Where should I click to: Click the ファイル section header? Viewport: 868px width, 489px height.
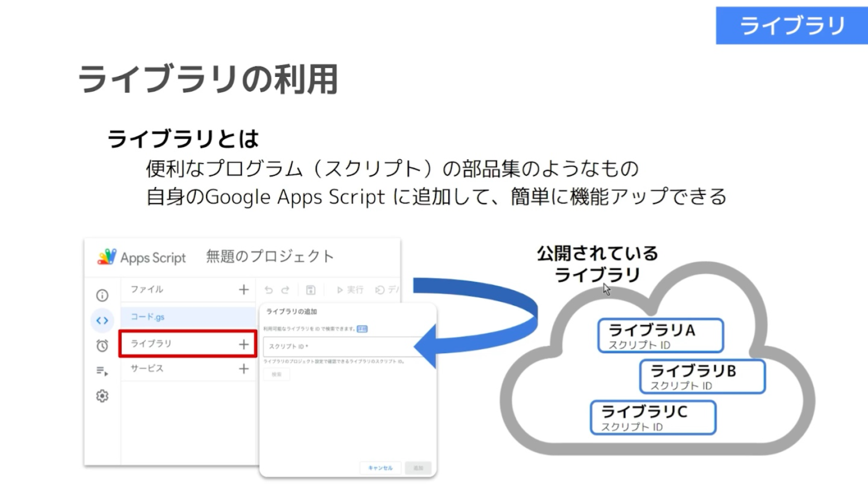(147, 289)
